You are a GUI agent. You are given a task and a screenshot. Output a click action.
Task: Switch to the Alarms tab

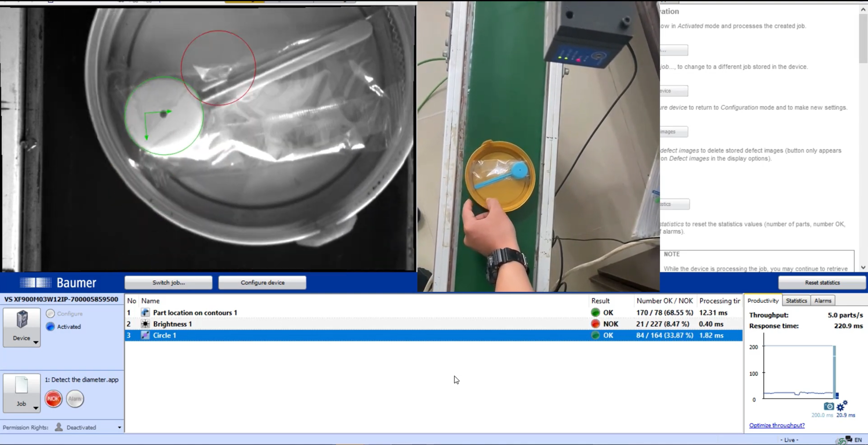pyautogui.click(x=823, y=301)
